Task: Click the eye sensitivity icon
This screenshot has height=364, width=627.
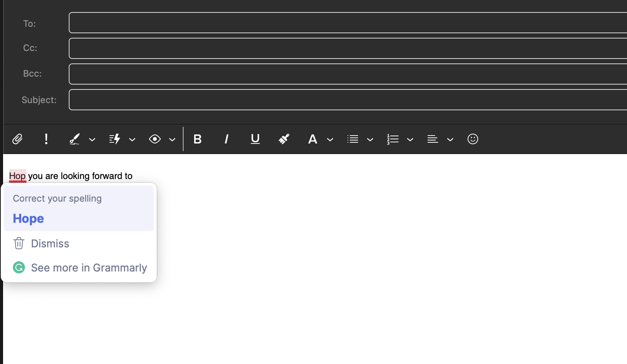Action: coord(155,139)
